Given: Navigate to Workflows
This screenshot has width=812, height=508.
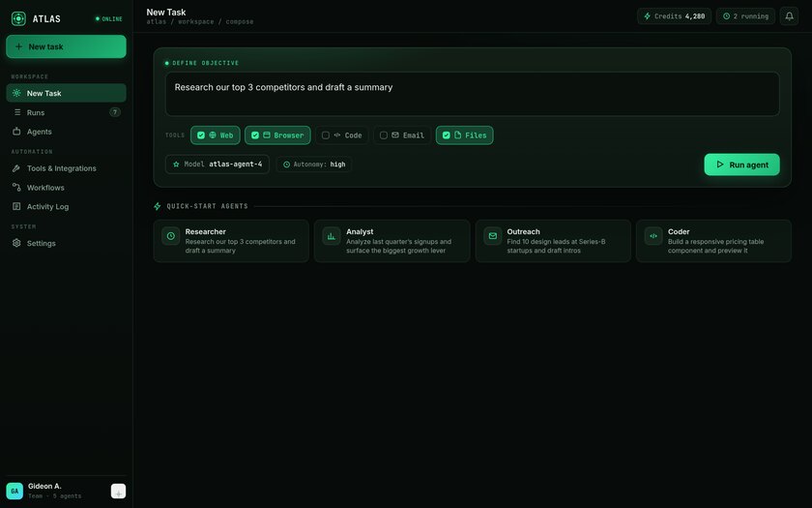Looking at the screenshot, I should [66, 187].
